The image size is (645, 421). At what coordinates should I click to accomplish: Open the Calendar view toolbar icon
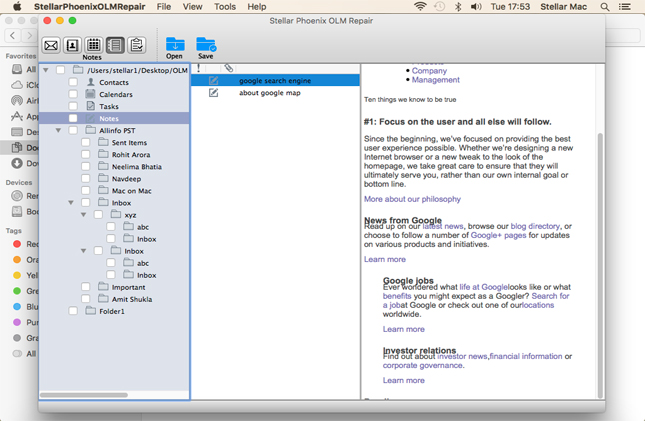93,45
